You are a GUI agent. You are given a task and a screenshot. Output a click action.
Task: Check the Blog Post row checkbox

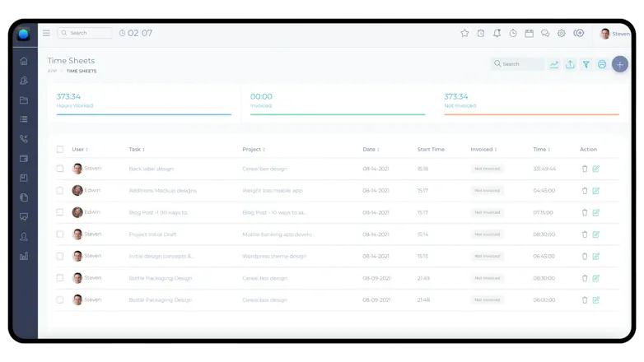[x=60, y=212]
